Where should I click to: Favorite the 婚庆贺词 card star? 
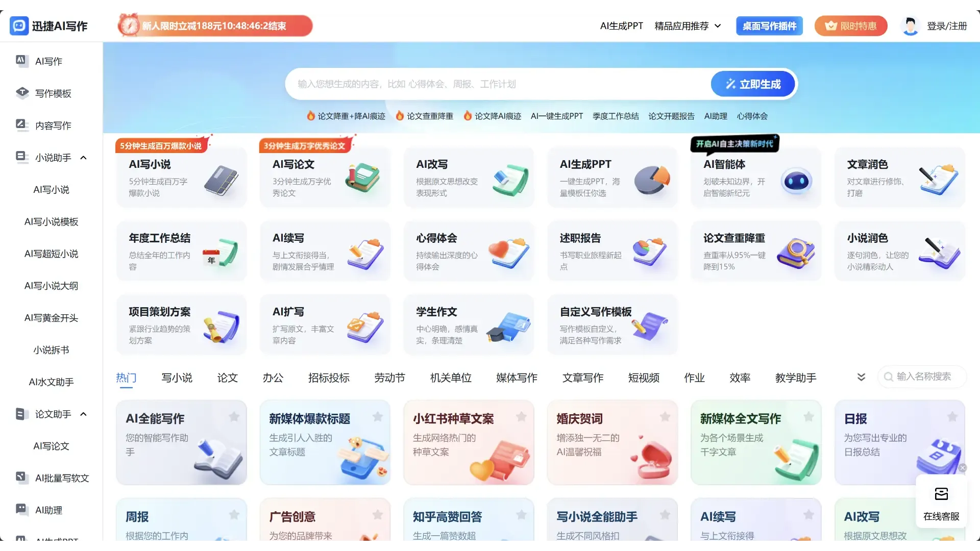tap(665, 417)
